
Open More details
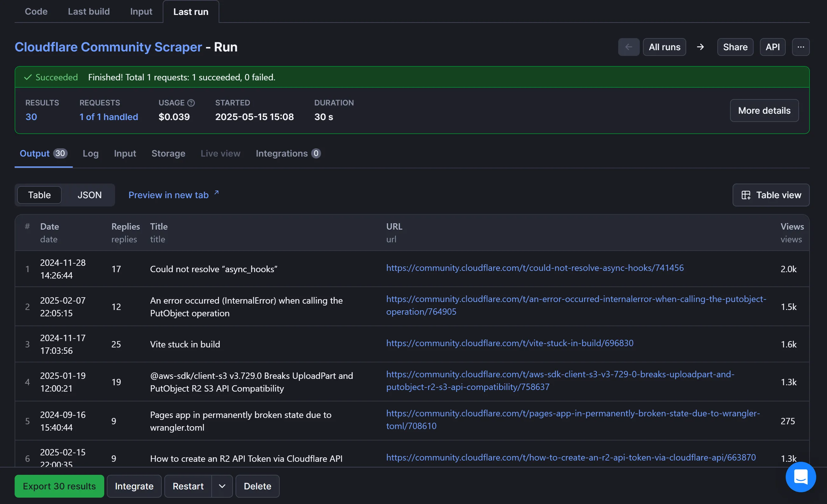764,110
